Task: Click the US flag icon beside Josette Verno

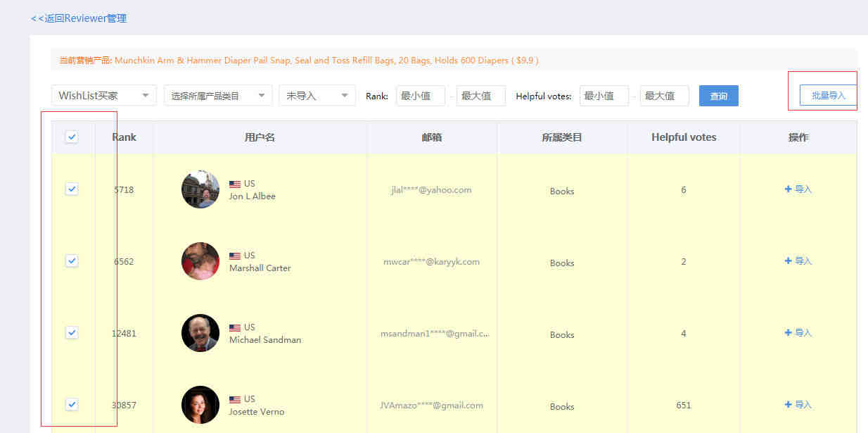Action: (235, 400)
